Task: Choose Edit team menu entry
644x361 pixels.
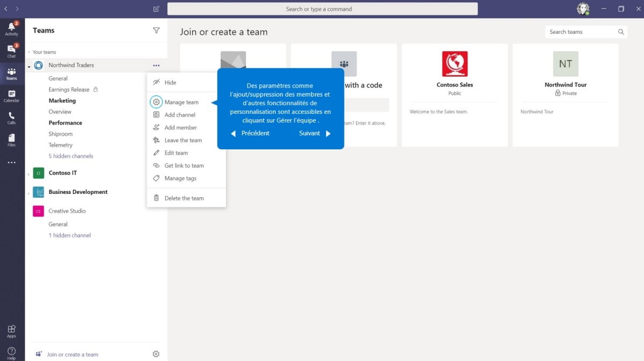Action: [x=186, y=153]
